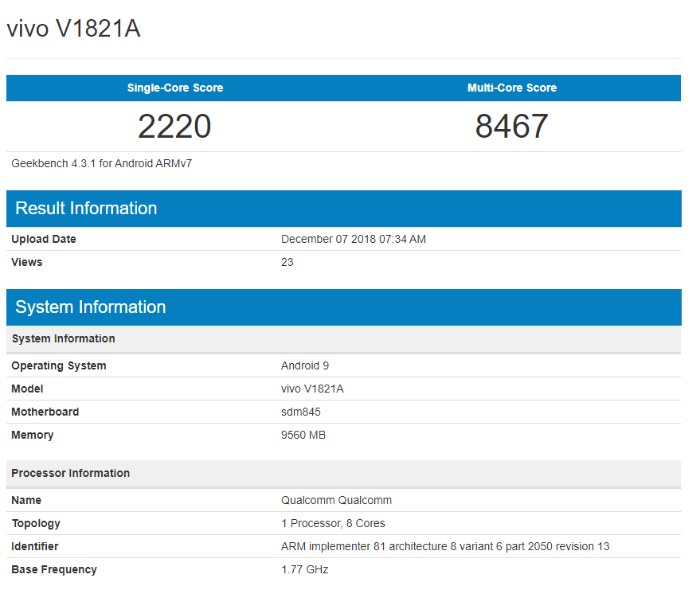The image size is (700, 590).
Task: Click the gray System Information subheading row
Action: [x=344, y=338]
